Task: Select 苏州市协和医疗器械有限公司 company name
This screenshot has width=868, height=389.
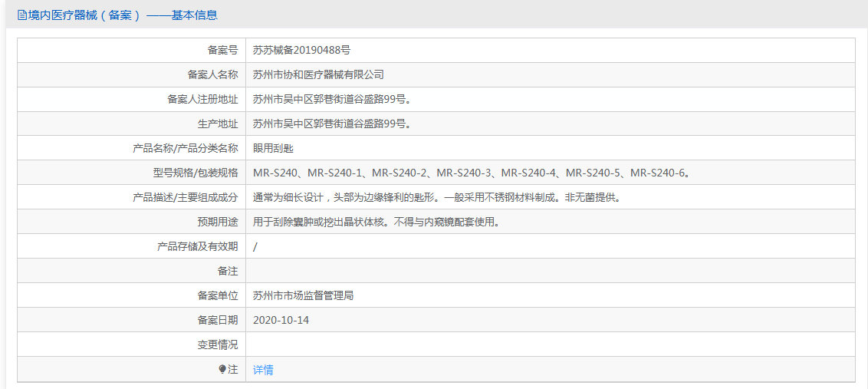Action: coord(318,75)
